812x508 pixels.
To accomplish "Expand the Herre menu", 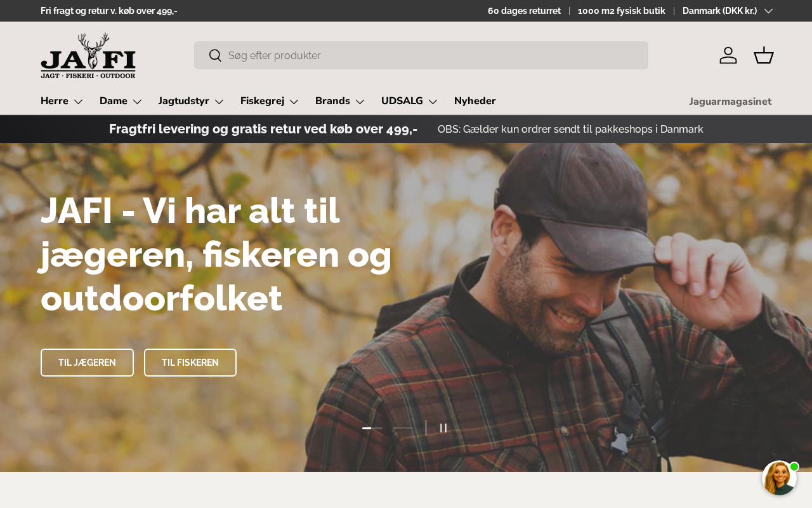I will [x=62, y=101].
